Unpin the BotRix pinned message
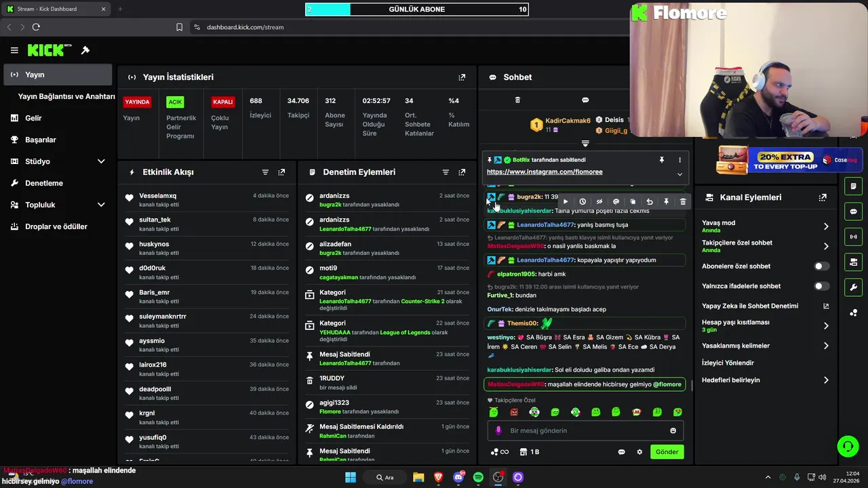Viewport: 868px width, 488px height. [662, 160]
